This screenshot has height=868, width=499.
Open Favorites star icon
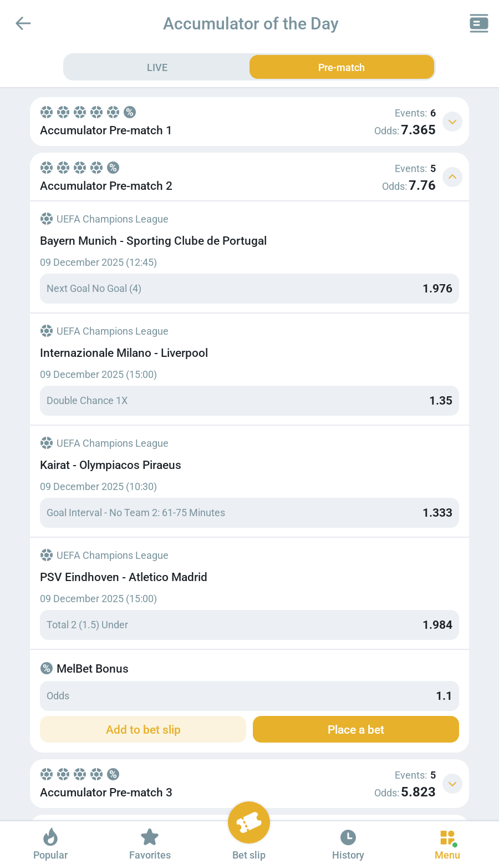150,837
